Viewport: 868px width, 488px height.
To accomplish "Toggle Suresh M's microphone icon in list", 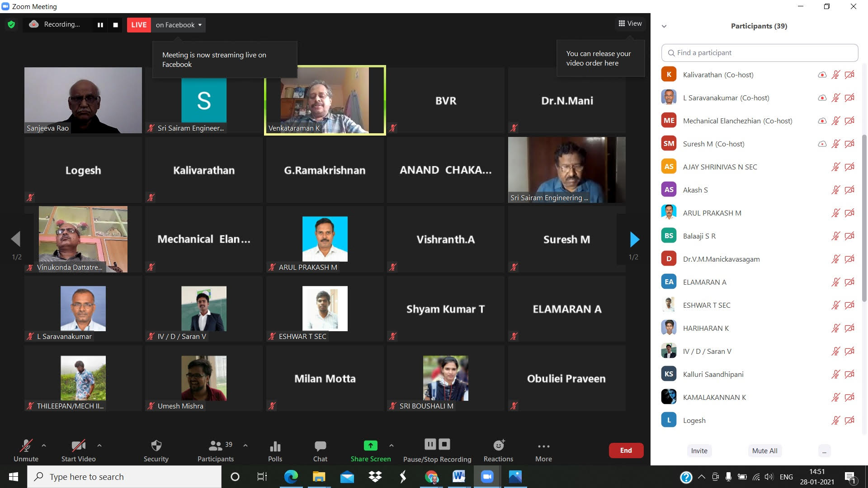I will click(835, 144).
